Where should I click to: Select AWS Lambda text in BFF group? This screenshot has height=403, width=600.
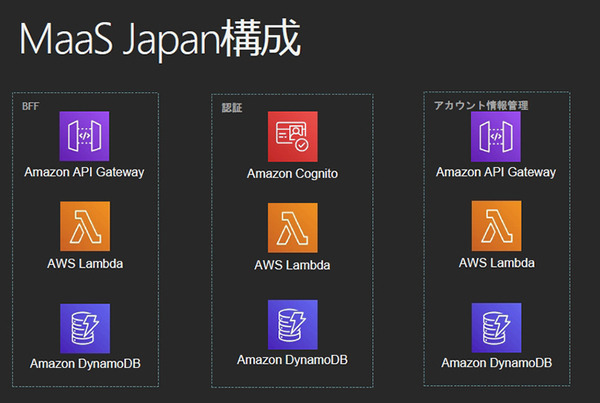pos(84,263)
